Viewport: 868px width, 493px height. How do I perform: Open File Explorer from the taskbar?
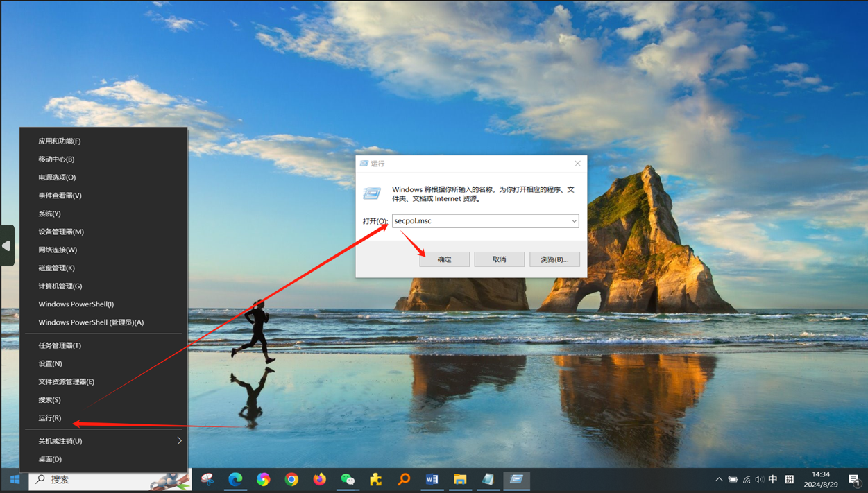460,479
